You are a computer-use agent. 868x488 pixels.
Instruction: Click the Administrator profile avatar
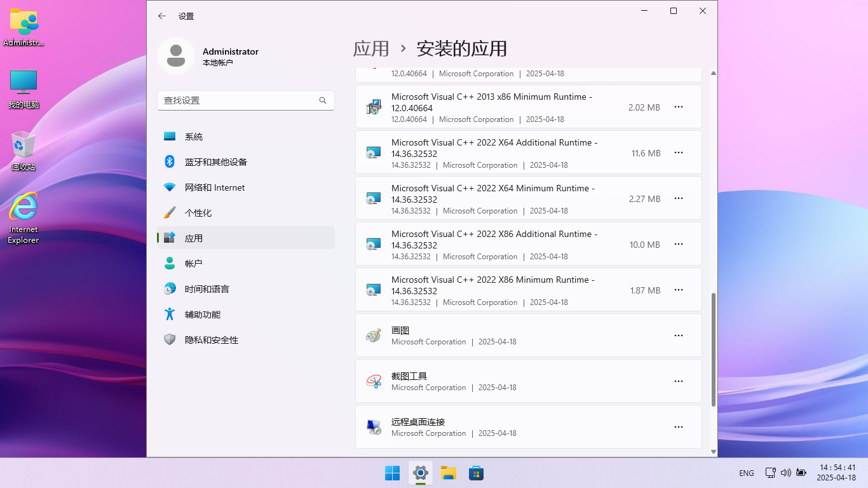(176, 56)
